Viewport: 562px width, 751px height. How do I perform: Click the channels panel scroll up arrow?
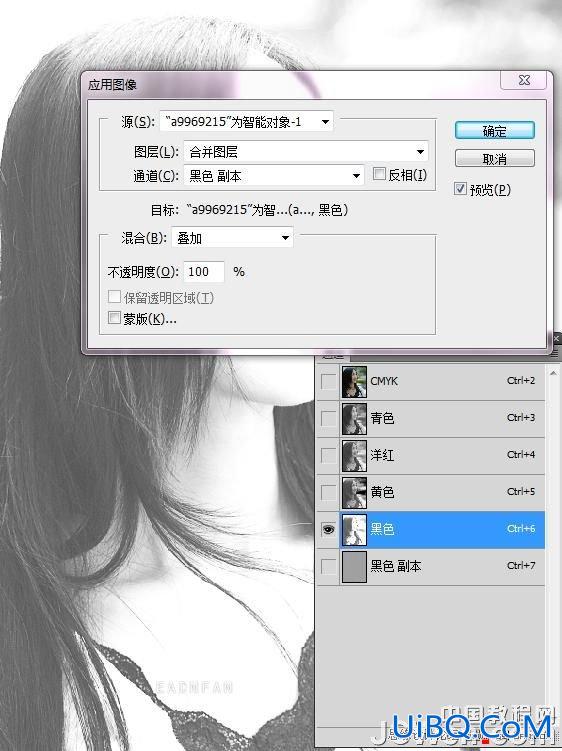[553, 373]
